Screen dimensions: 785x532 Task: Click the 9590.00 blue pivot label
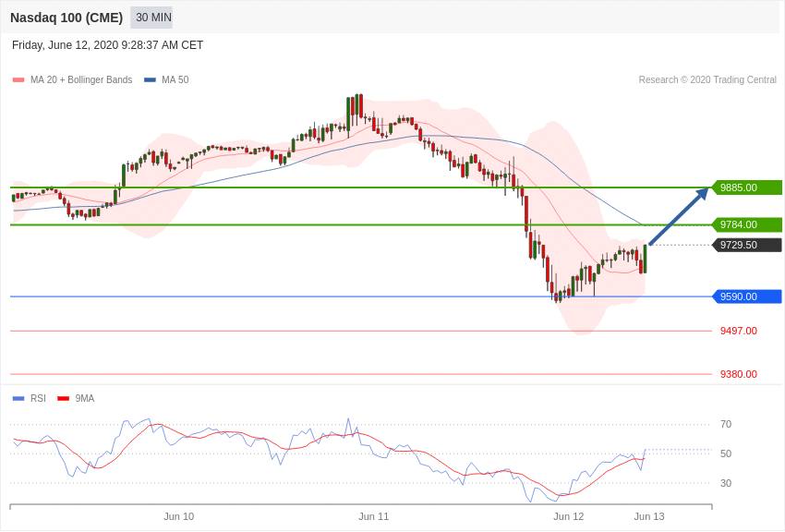click(747, 296)
